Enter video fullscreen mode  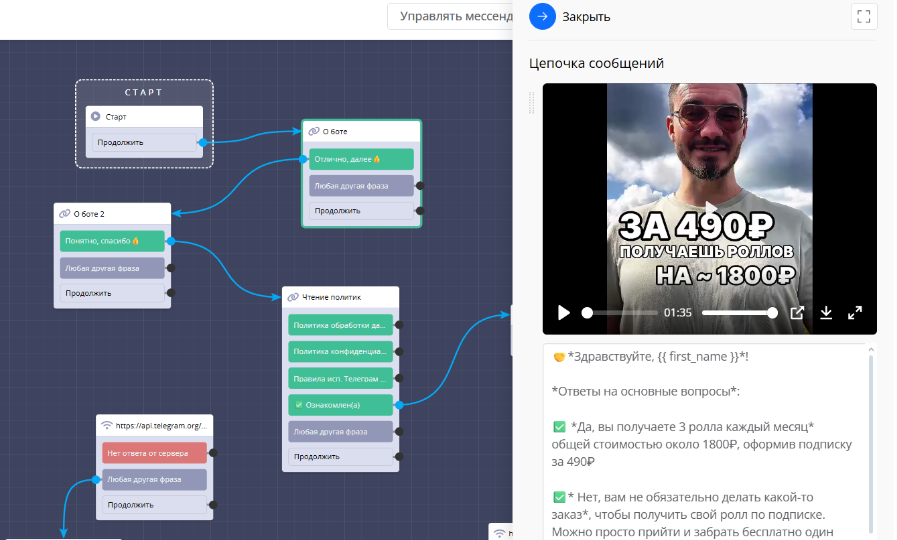(855, 313)
